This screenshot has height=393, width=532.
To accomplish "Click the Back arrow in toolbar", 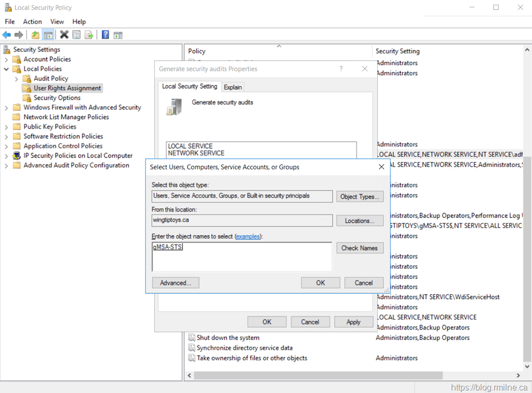I will pyautogui.click(x=7, y=35).
